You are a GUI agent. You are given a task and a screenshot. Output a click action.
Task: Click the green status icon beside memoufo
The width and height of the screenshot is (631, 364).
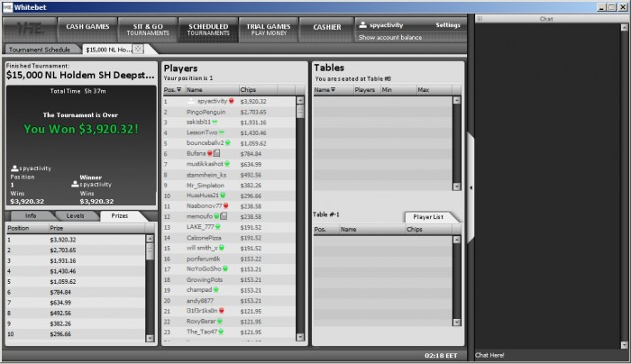[x=216, y=216]
